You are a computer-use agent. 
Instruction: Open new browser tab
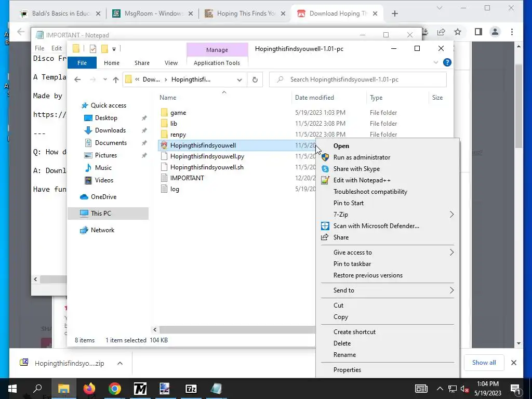point(395,14)
